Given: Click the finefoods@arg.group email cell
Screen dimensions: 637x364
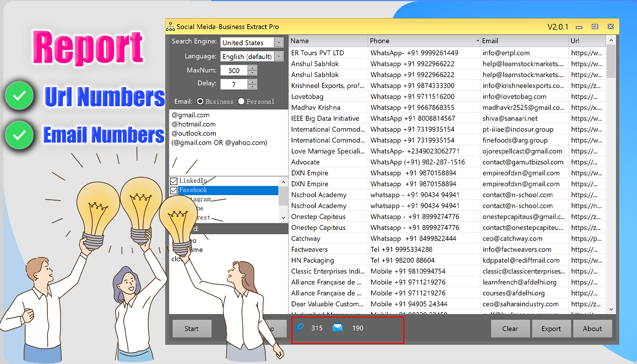Looking at the screenshot, I should point(524,140).
